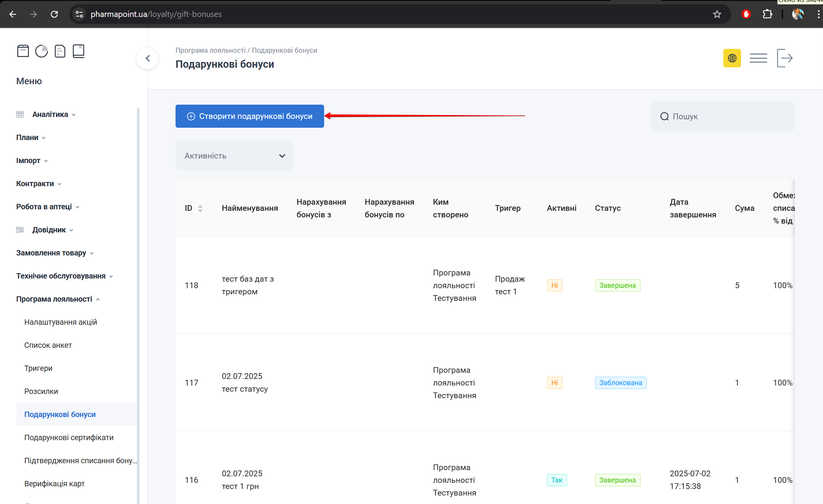
Task: Open the hamburger lines menu icon
Action: (758, 58)
